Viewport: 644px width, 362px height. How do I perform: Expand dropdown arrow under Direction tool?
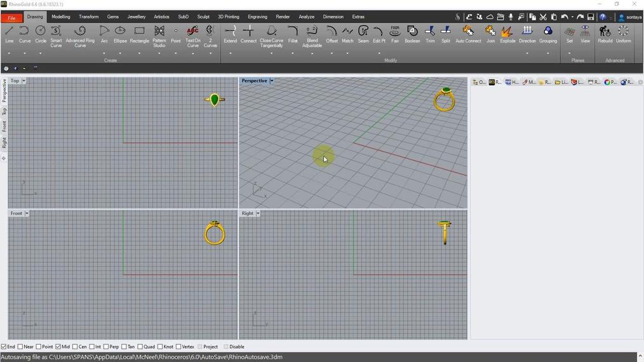coord(527,53)
